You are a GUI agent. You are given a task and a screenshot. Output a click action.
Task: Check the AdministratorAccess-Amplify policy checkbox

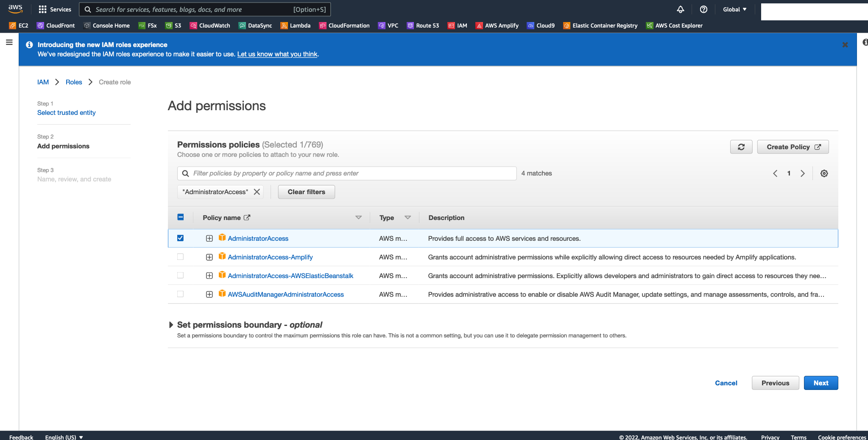[181, 257]
